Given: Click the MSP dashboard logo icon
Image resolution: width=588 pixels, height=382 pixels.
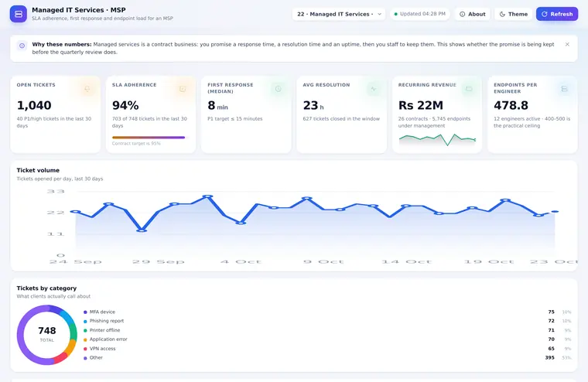Looking at the screenshot, I should 19,14.
